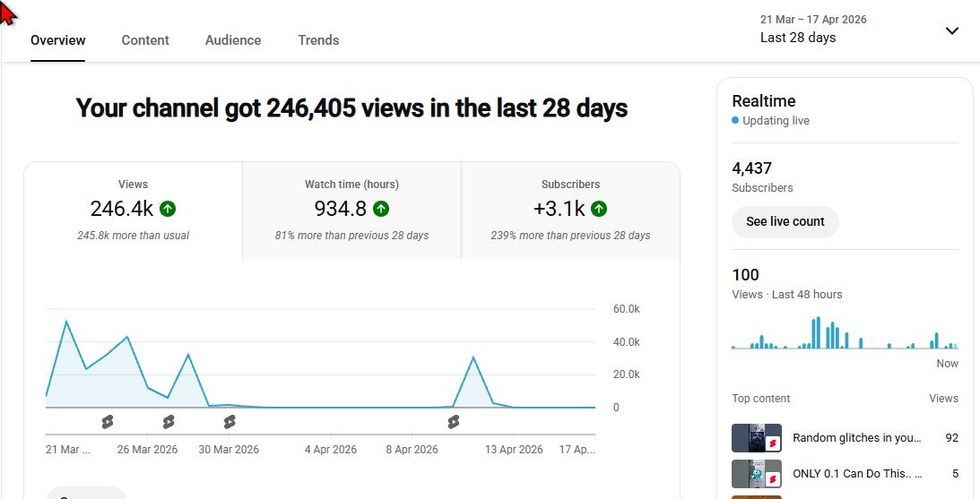Open the Content tab
This screenshot has width=980, height=499.
(145, 40)
